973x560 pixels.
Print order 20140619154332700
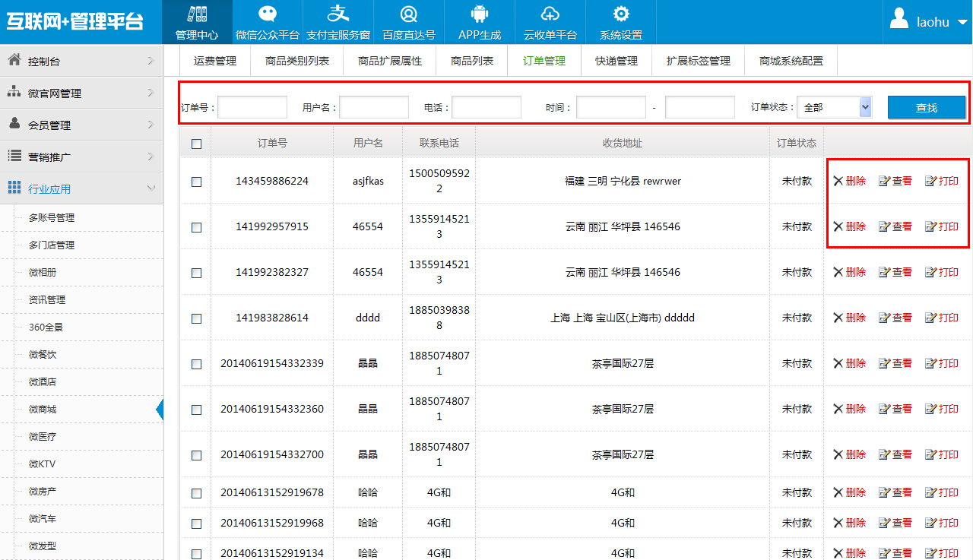point(942,454)
